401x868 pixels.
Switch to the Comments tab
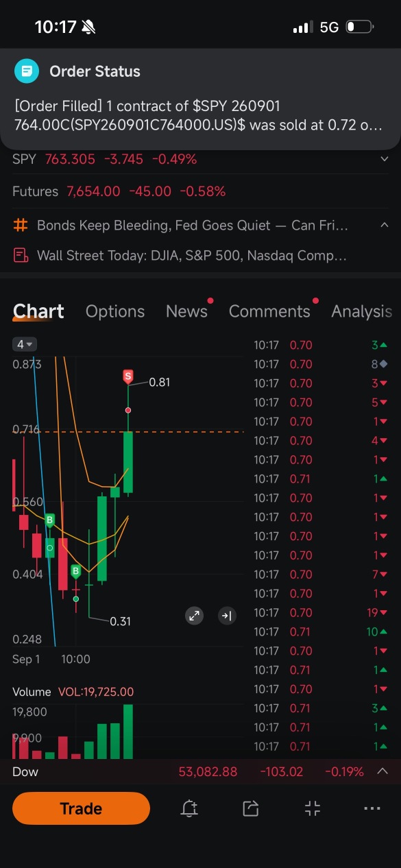pyautogui.click(x=269, y=311)
